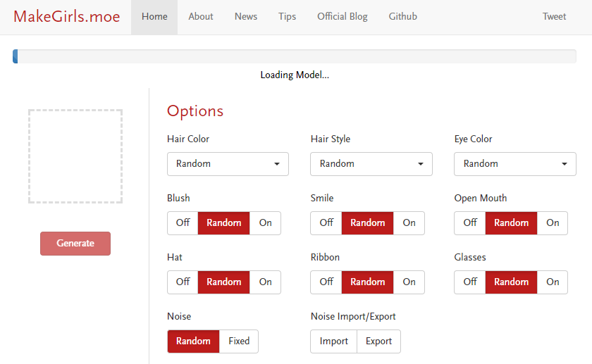The height and width of the screenshot is (364, 592).
Task: Open the About page
Action: coord(201,17)
